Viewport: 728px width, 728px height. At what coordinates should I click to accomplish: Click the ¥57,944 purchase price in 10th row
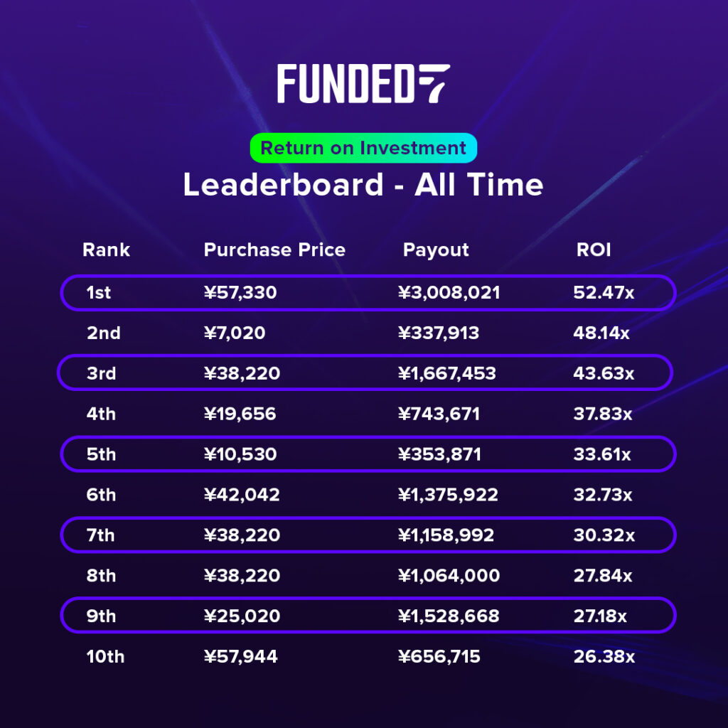click(x=241, y=656)
